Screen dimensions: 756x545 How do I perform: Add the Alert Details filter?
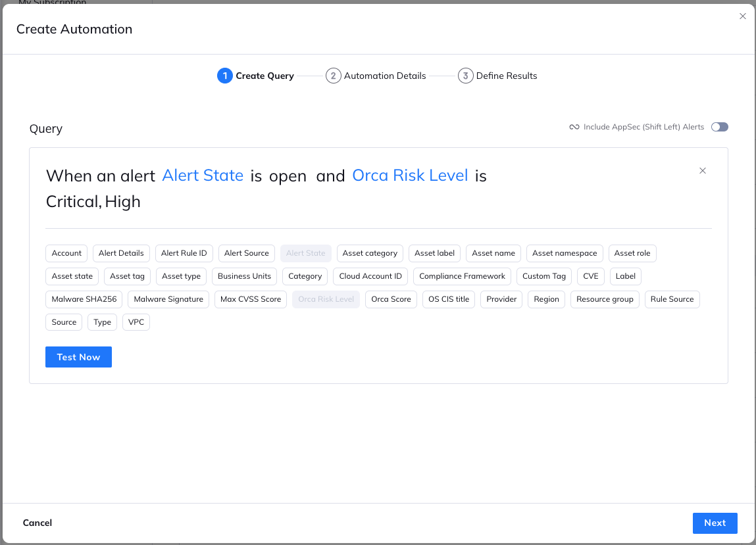point(121,253)
